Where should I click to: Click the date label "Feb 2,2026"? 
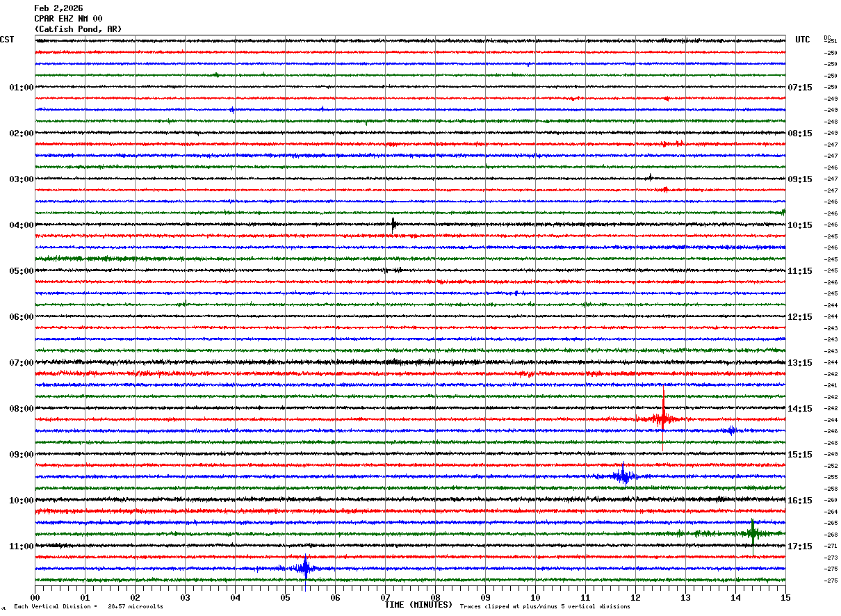click(58, 8)
